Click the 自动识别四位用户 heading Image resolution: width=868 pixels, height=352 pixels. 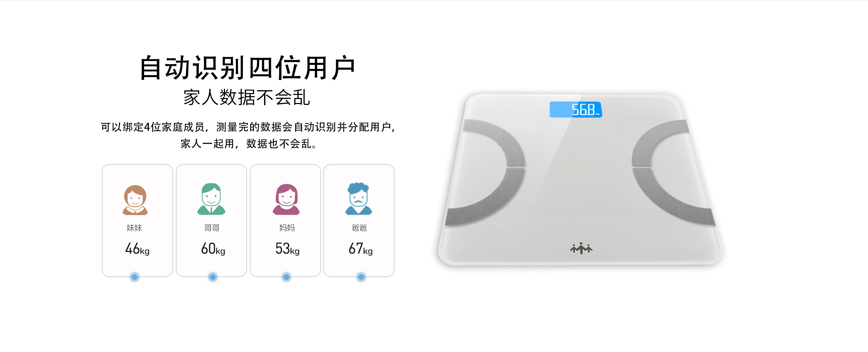click(247, 68)
